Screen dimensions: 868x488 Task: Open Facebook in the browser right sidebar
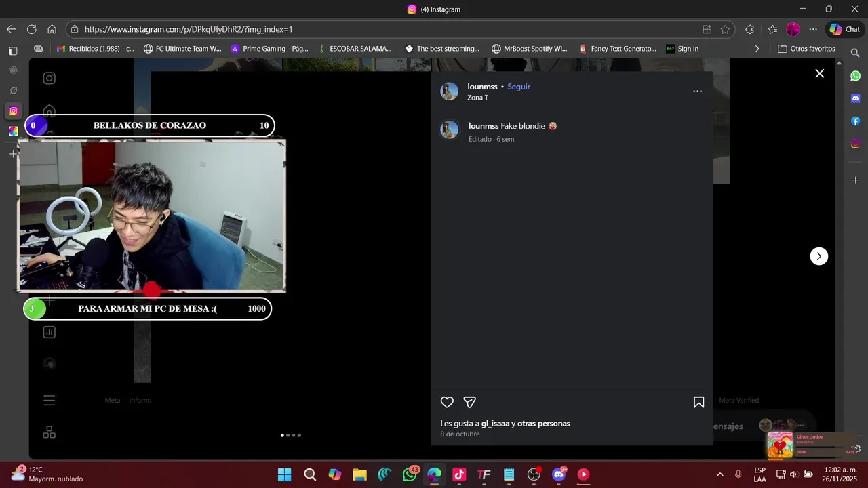[855, 121]
